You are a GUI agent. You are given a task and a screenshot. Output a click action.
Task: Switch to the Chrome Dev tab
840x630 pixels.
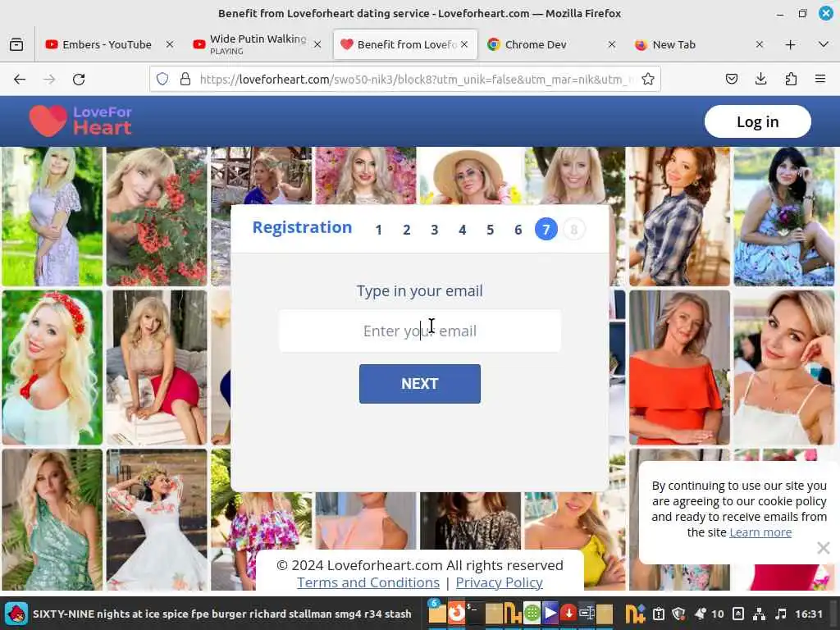pyautogui.click(x=552, y=44)
